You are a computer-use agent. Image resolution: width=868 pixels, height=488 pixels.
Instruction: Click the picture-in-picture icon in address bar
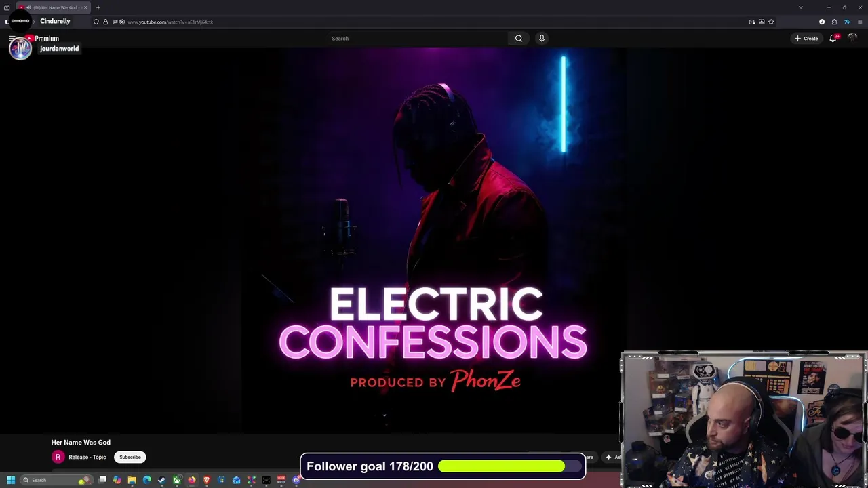(752, 22)
